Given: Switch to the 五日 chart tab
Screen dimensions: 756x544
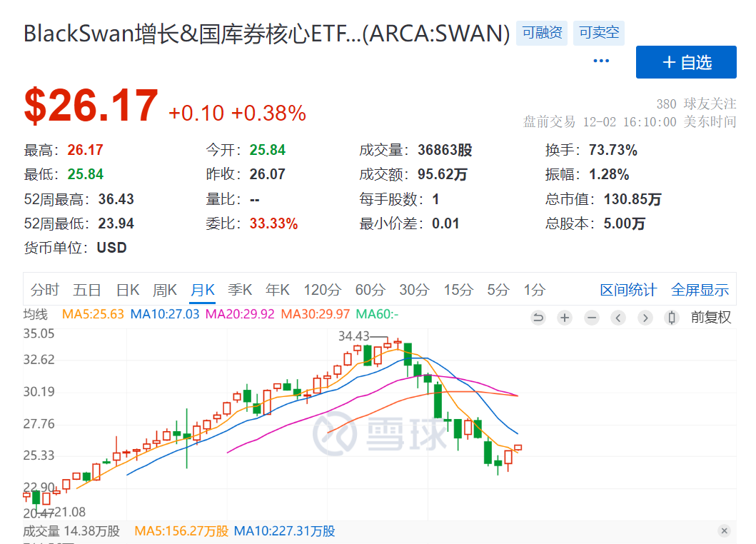Looking at the screenshot, I should 87,290.
